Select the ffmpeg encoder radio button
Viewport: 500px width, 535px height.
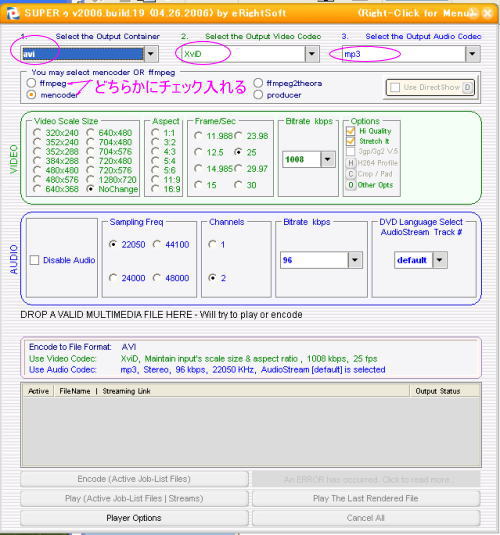31,83
